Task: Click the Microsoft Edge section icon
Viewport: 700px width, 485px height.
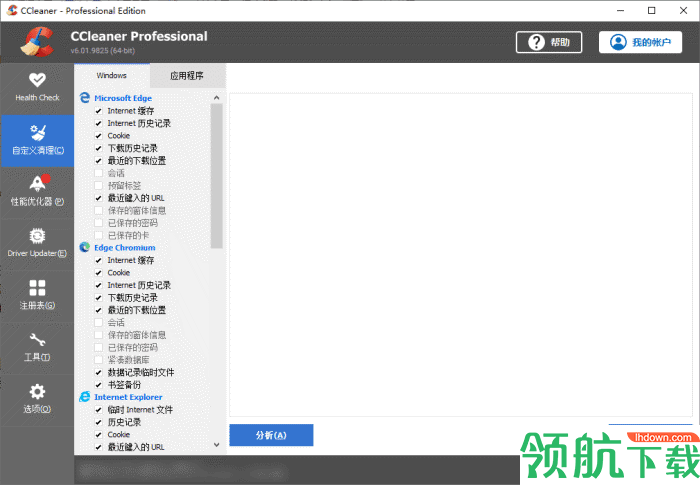Action: point(85,97)
